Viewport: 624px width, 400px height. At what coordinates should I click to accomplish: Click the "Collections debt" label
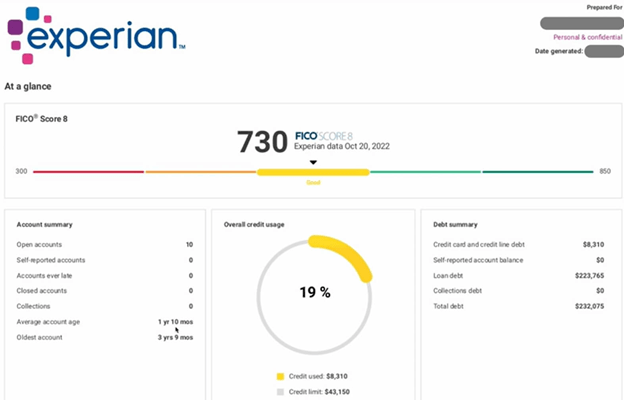[x=457, y=291]
